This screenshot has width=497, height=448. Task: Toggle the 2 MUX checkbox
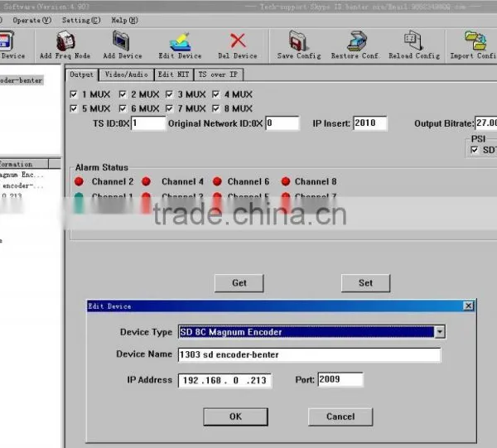(x=123, y=94)
